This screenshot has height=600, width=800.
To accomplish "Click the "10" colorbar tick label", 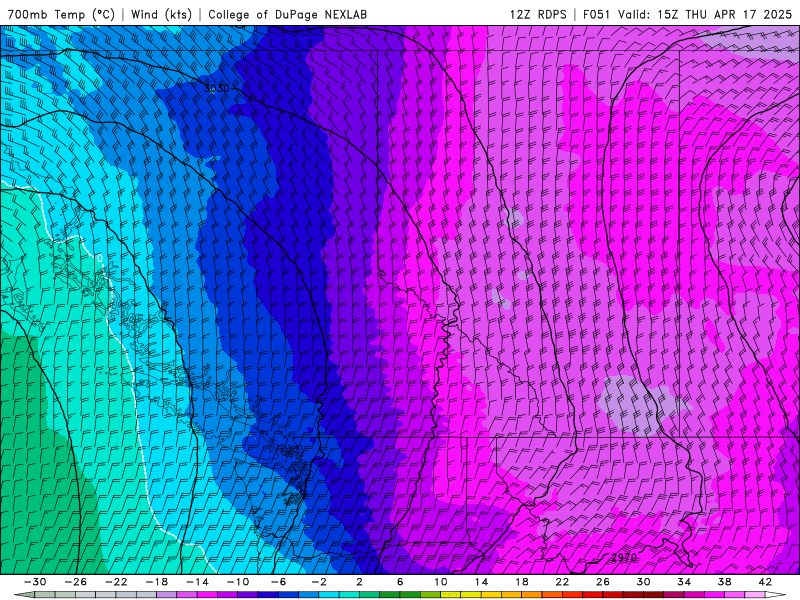I will click(x=441, y=582).
